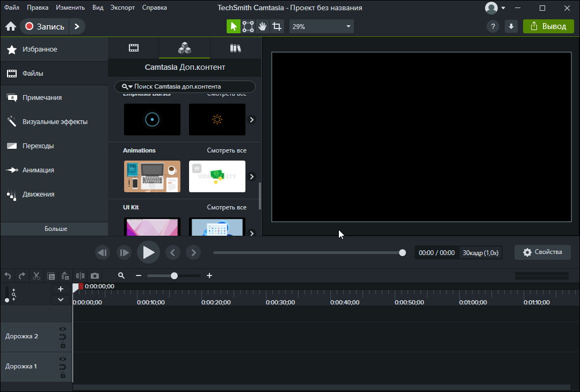This screenshot has height=392, width=580.
Task: Go to the Home screen icon
Action: [11, 26]
